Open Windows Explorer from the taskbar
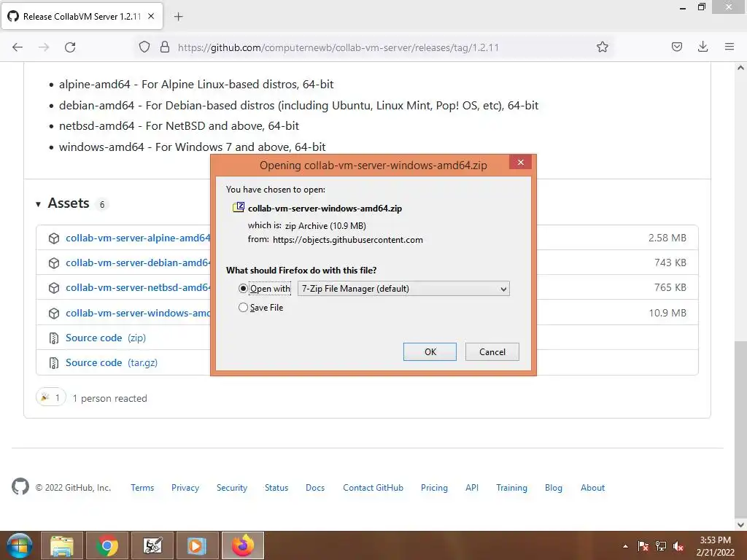 click(x=62, y=545)
